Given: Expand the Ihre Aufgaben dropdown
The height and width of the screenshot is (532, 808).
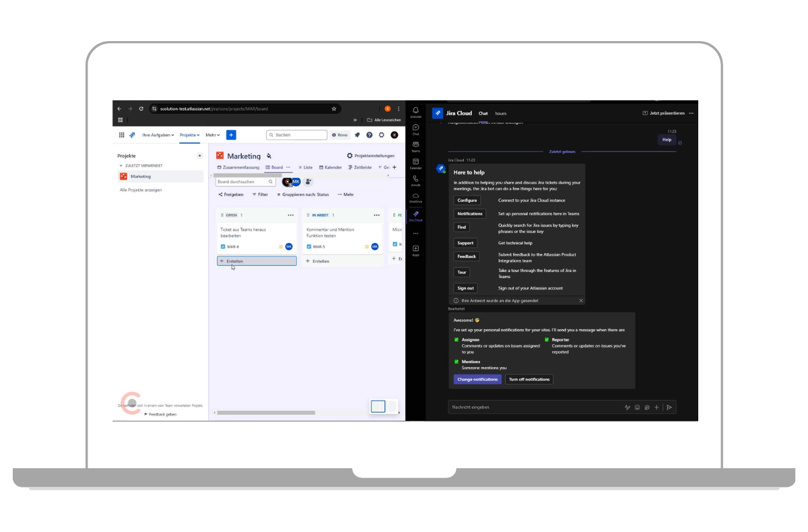Looking at the screenshot, I should pos(158,135).
